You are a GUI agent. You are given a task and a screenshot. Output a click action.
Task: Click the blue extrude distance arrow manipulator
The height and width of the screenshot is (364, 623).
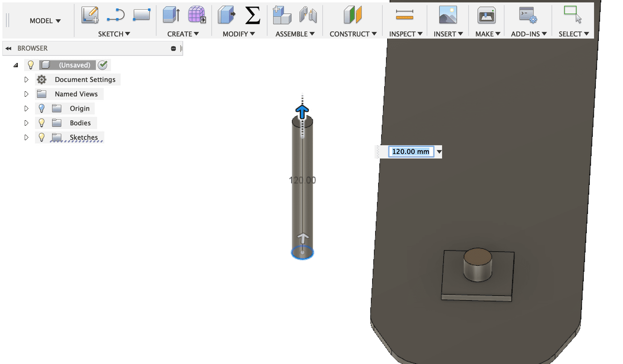pos(302,111)
